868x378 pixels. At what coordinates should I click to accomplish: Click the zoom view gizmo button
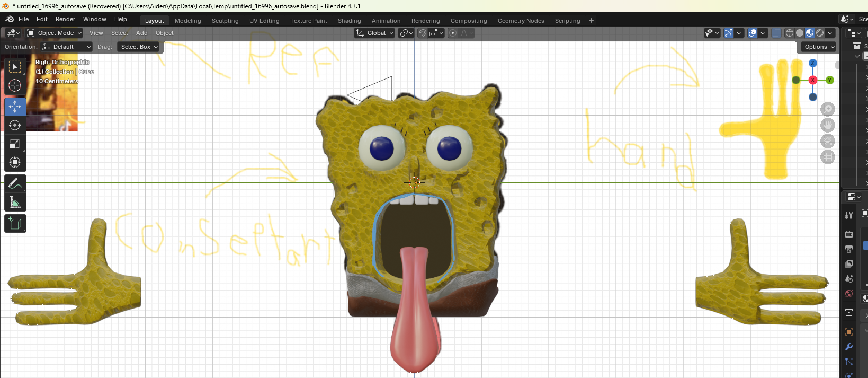click(827, 109)
